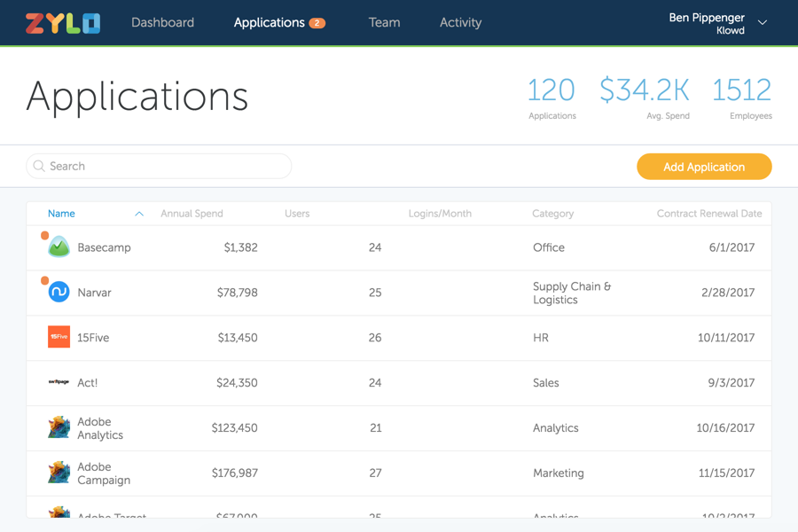The image size is (798, 532).
Task: Click the Act! swiftpage icon
Action: (x=59, y=382)
